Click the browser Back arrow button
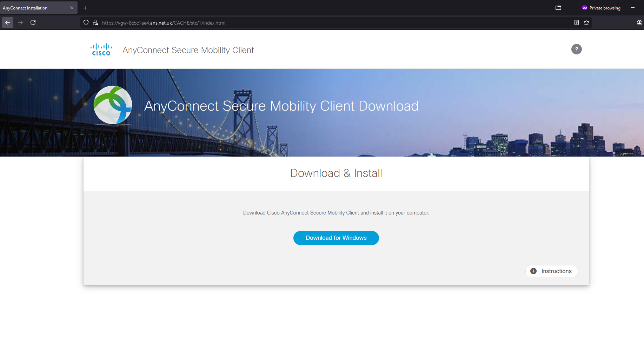Screen dimensions: 644x343 click(8, 22)
